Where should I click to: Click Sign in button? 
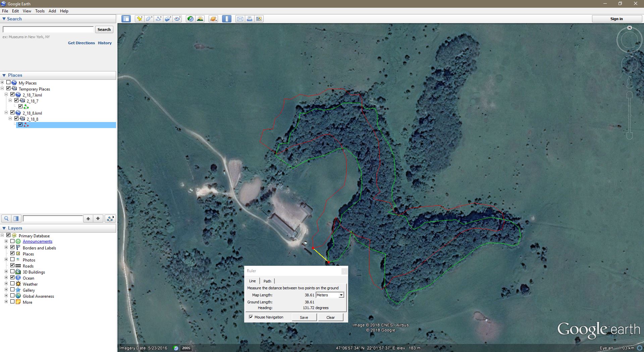pyautogui.click(x=616, y=19)
